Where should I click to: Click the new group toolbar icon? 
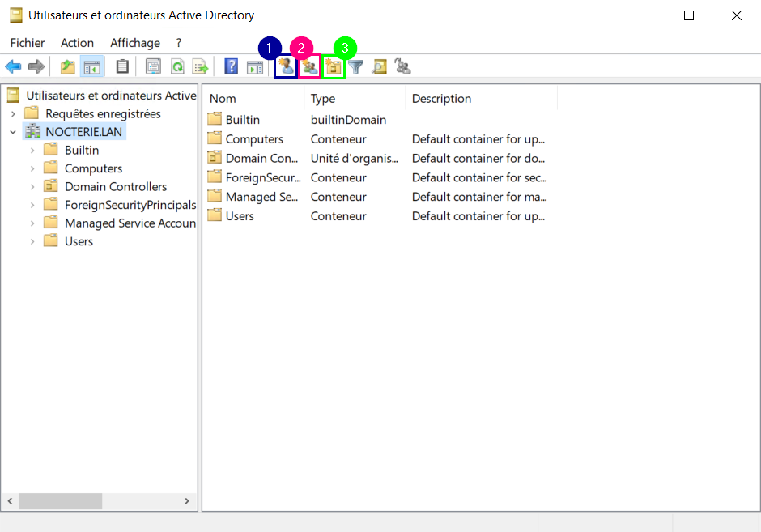pos(309,67)
